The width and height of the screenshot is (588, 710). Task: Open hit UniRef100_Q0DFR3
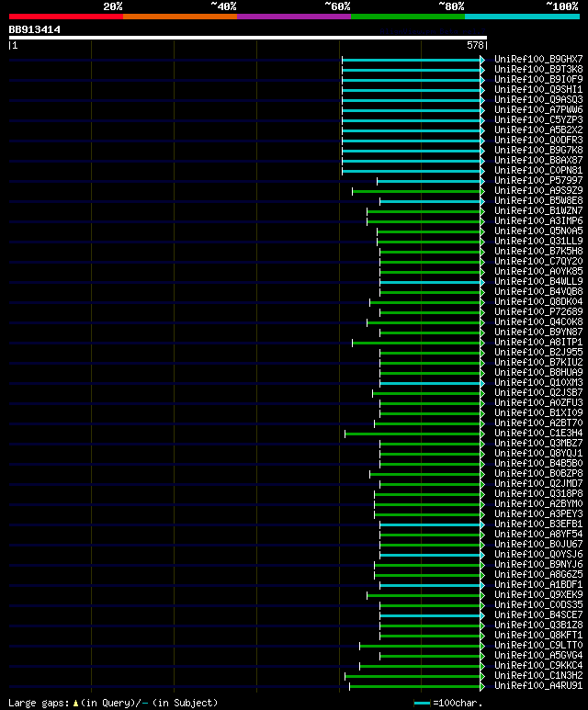coord(538,141)
